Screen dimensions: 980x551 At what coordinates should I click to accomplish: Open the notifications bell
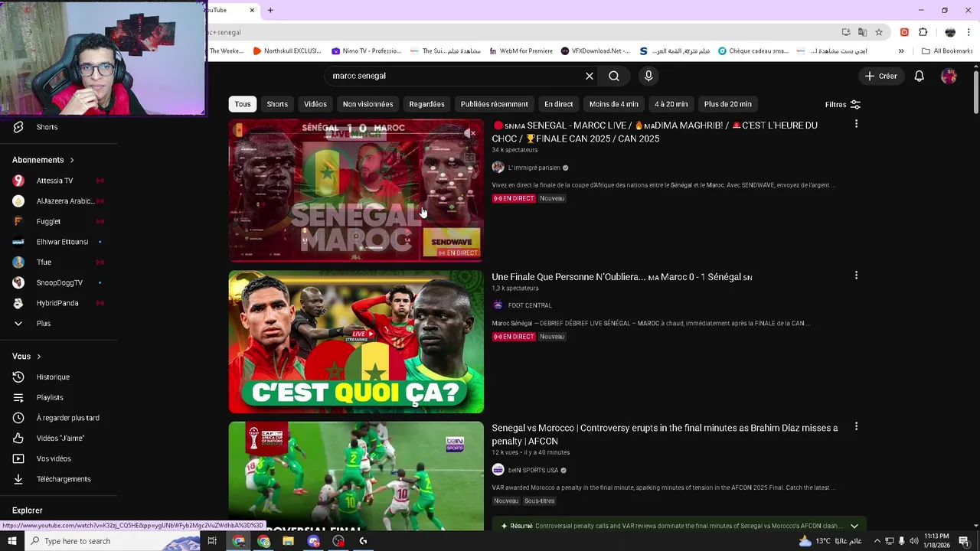920,76
